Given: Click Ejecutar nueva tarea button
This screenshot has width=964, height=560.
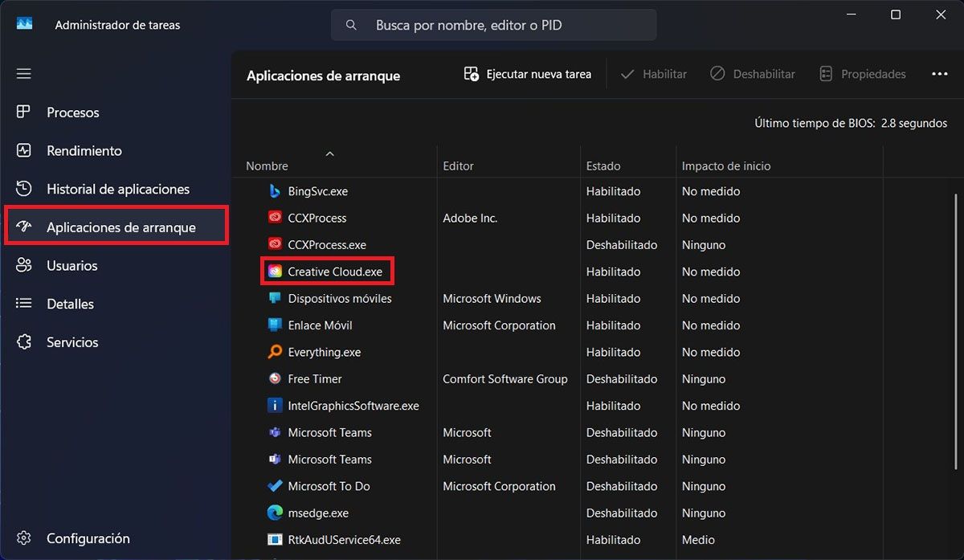Looking at the screenshot, I should click(528, 74).
